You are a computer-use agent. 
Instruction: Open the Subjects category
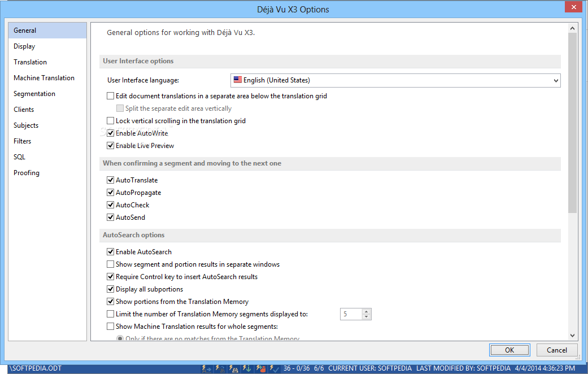(47, 125)
